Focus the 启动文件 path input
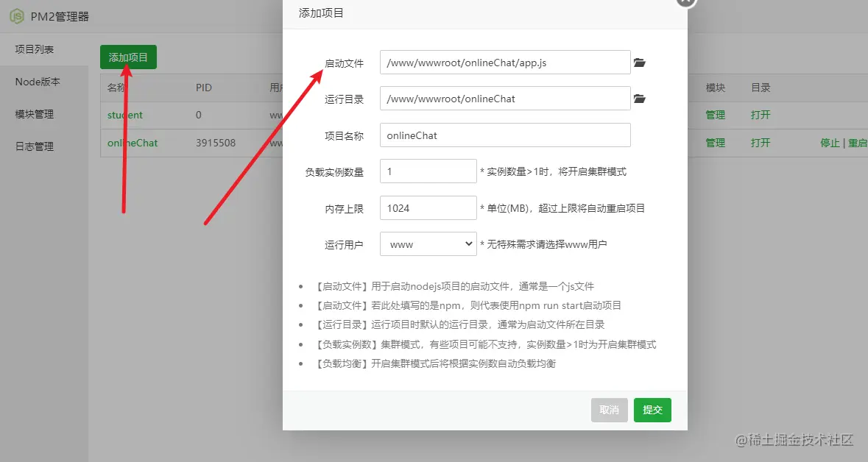 coord(505,63)
